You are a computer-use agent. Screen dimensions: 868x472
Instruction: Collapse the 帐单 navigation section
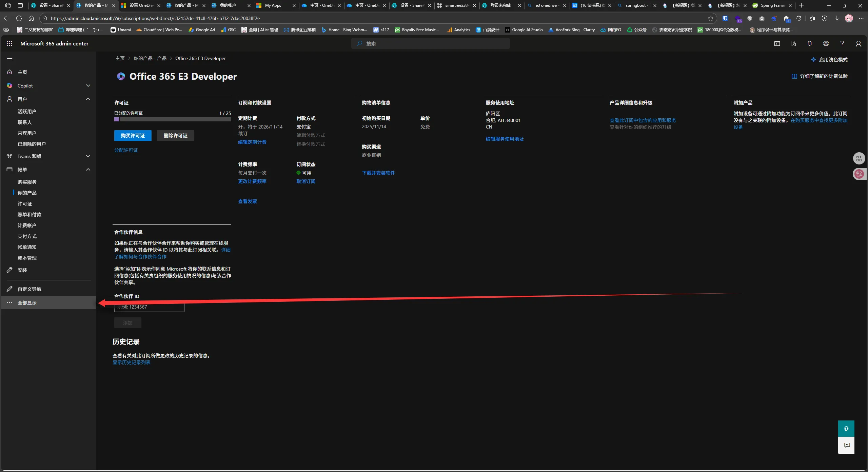pos(88,170)
